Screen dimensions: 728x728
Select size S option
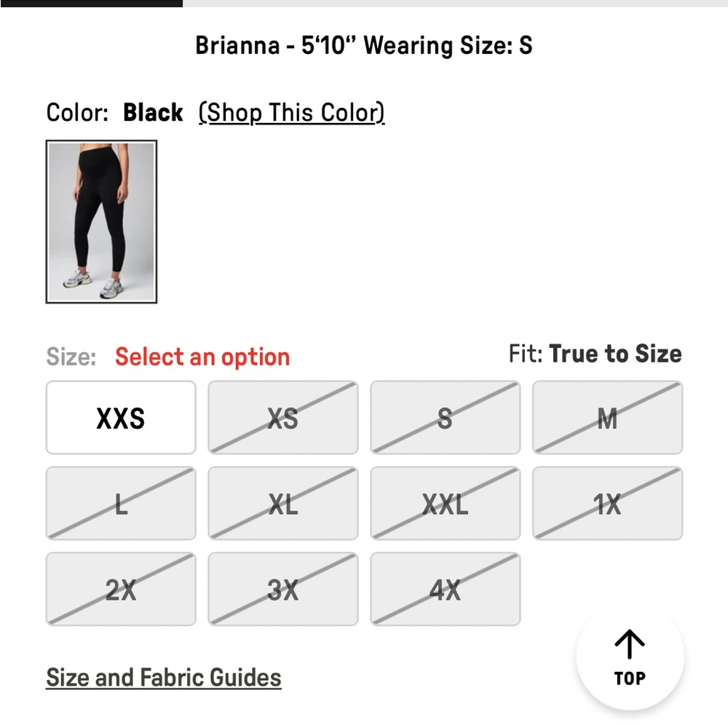445,418
